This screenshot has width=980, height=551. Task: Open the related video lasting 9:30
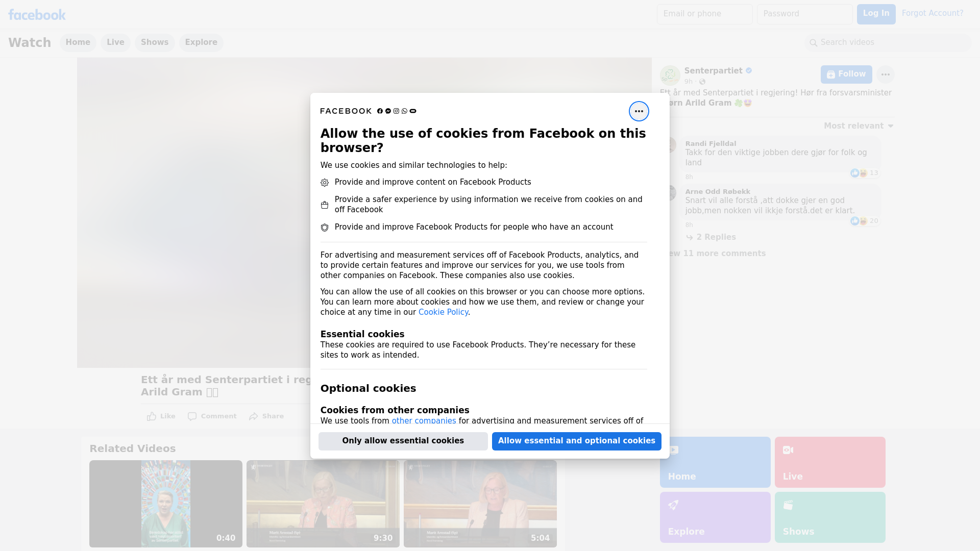[x=323, y=504]
